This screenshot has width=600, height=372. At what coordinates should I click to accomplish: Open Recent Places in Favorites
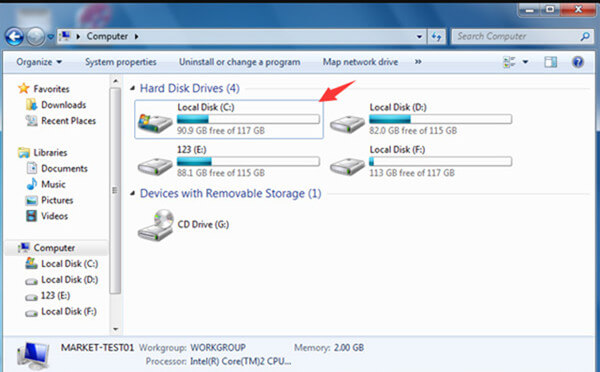click(68, 121)
